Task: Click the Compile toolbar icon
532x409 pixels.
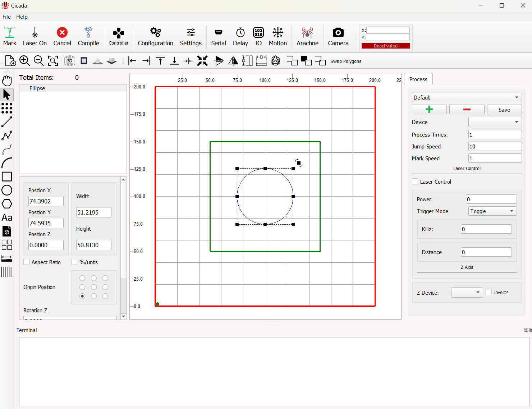Action: pyautogui.click(x=88, y=36)
